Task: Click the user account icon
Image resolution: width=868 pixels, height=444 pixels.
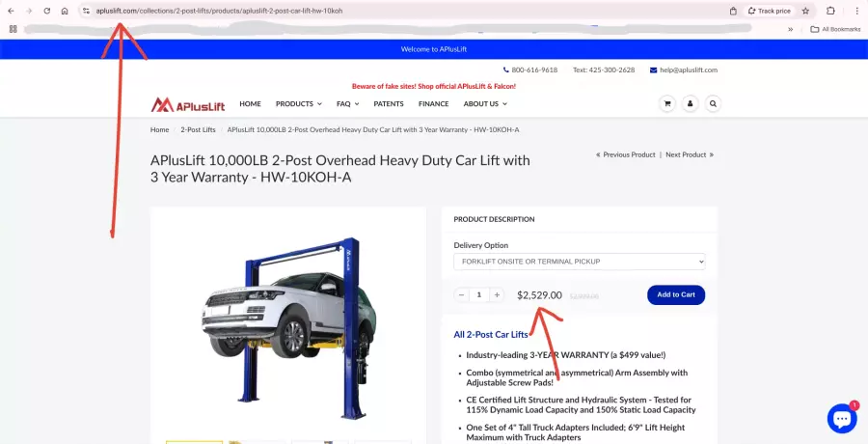Action: click(x=690, y=103)
